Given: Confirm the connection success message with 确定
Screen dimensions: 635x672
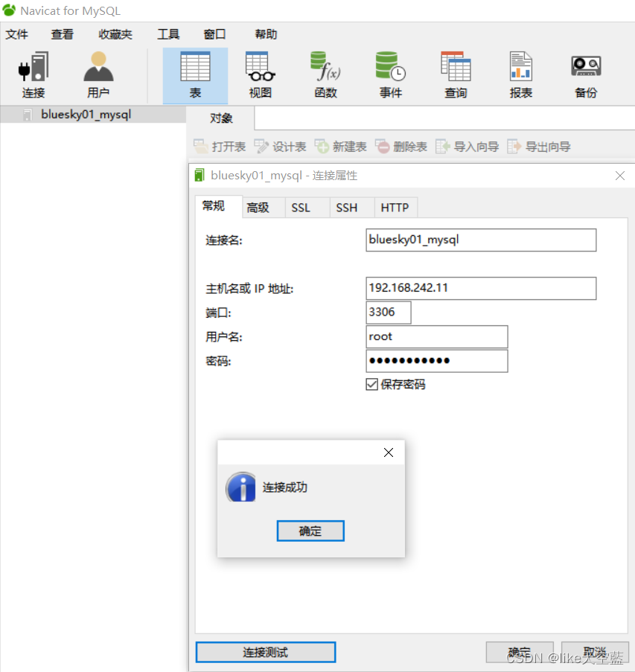Looking at the screenshot, I should [x=310, y=531].
